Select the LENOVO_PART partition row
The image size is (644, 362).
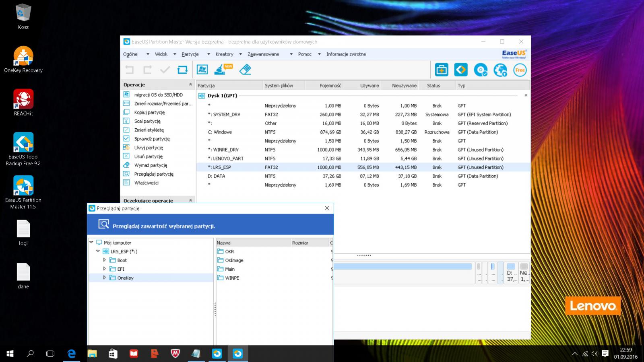(363, 158)
